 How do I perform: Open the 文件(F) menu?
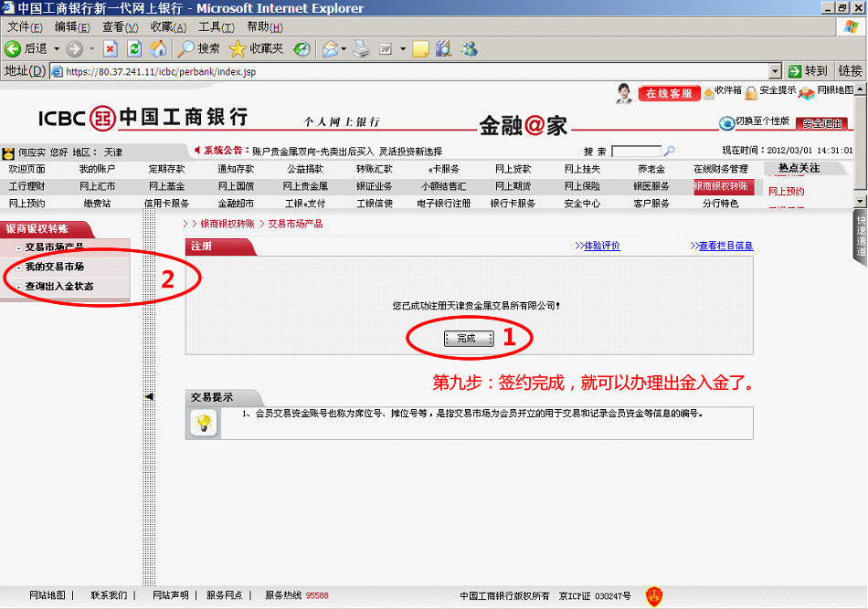[25, 27]
